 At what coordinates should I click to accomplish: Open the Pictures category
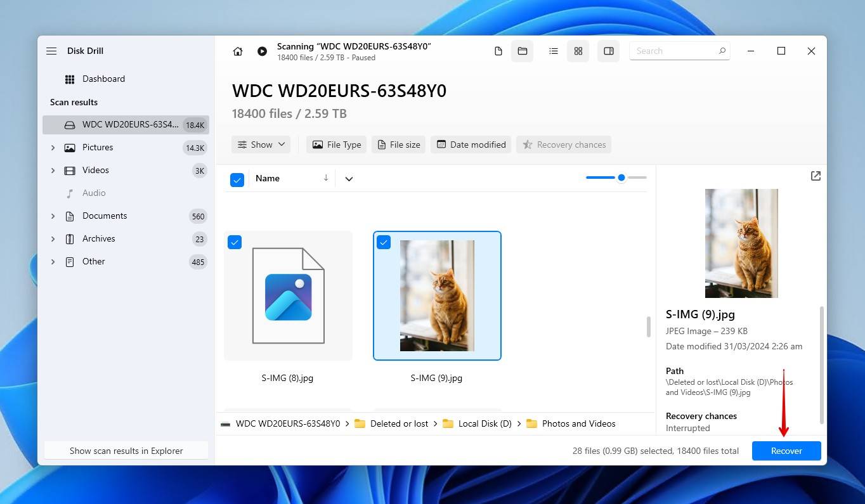coord(98,147)
